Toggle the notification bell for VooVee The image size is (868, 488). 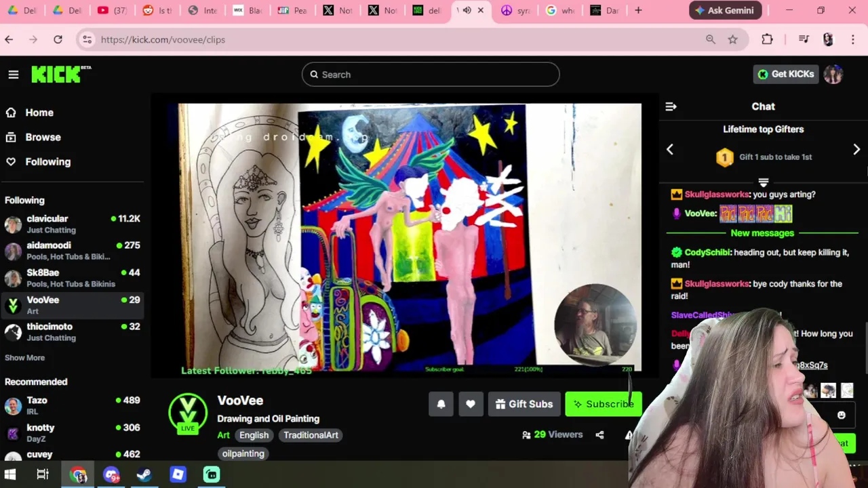pyautogui.click(x=441, y=404)
